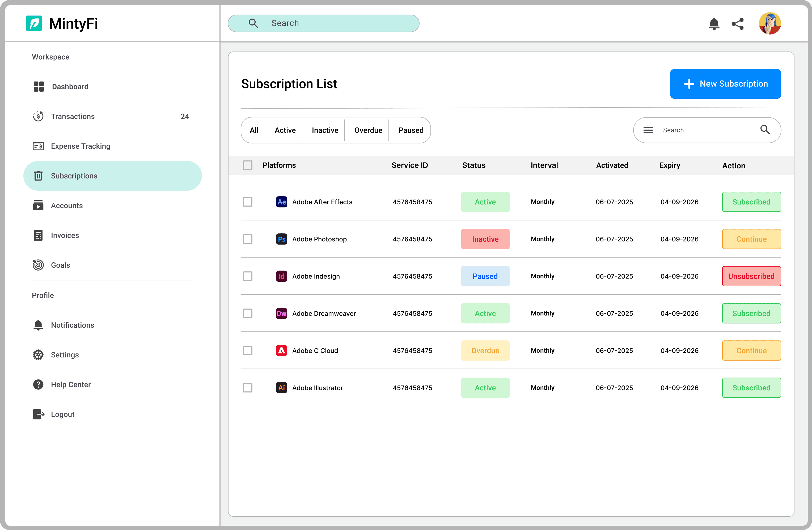Screen dimensions: 812x530
Task: Click the Settings gear icon
Action: coord(38,355)
